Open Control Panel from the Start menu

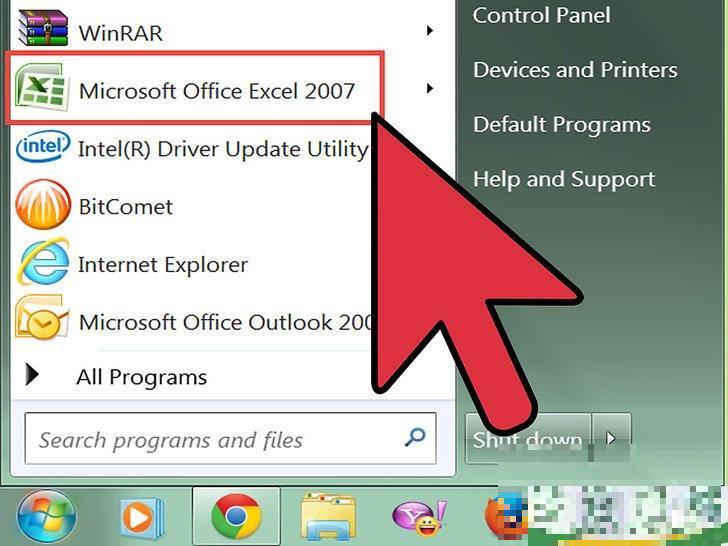click(x=541, y=16)
